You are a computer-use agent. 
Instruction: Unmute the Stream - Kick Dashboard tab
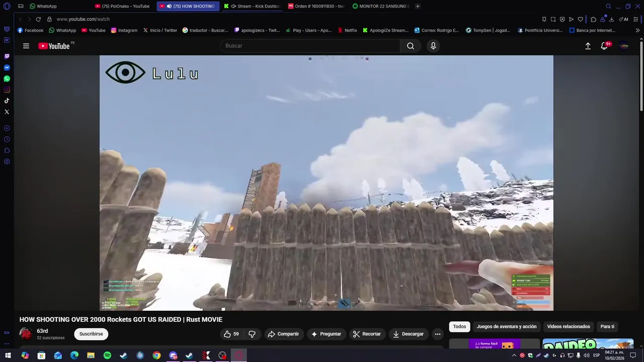pos(233,6)
